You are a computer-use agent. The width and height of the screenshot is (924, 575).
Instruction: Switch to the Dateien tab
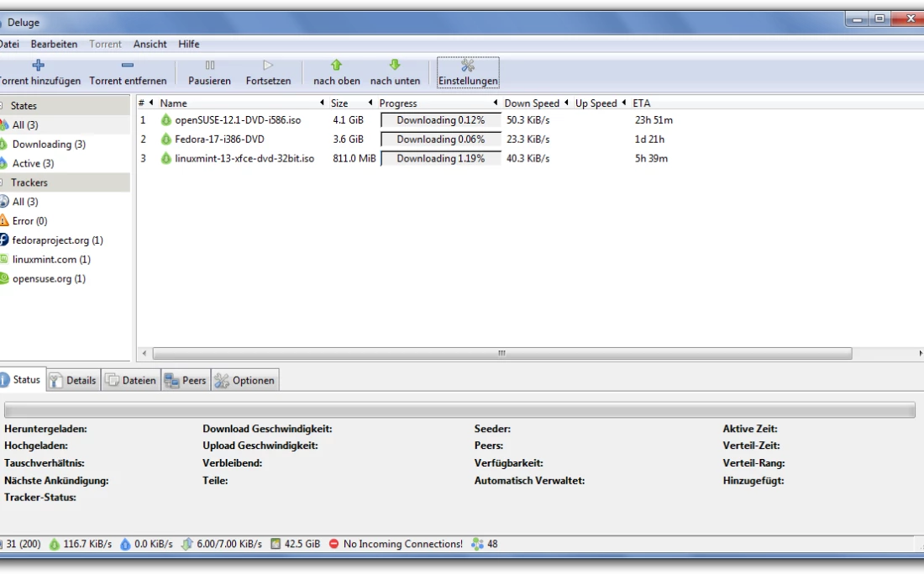[131, 381]
